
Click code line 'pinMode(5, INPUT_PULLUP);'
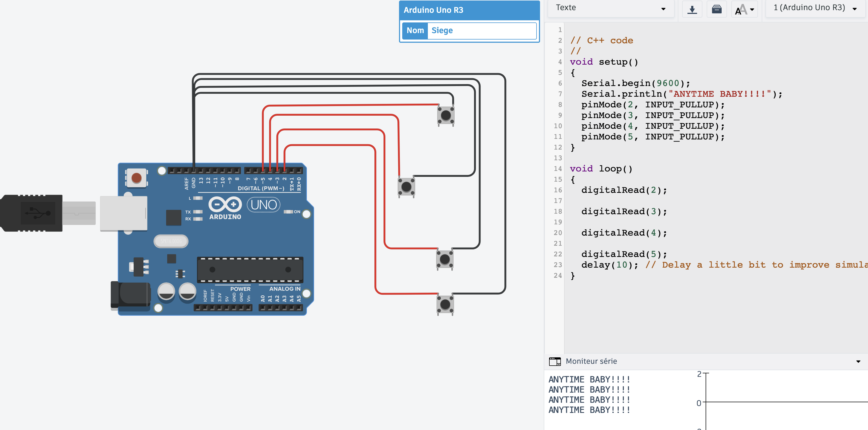pyautogui.click(x=653, y=137)
